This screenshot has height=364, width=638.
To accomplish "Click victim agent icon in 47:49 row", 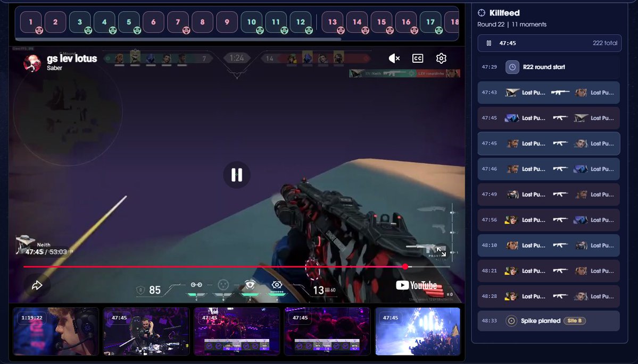I will (x=581, y=194).
